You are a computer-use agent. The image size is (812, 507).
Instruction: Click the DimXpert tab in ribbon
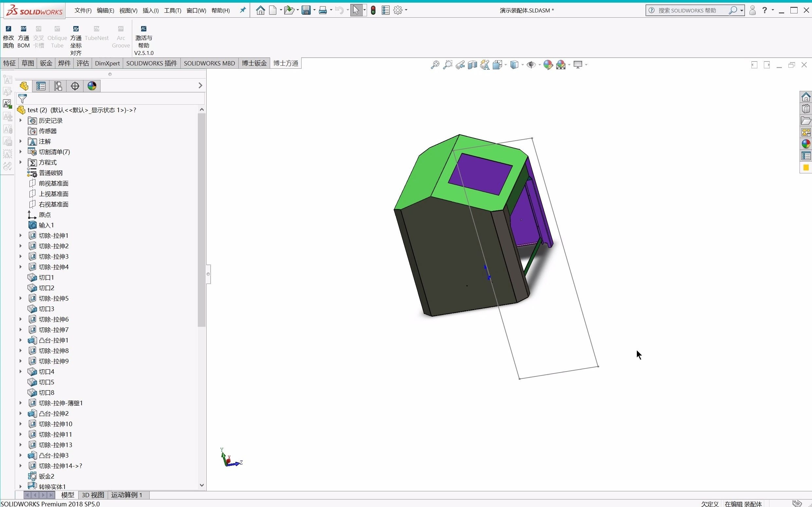point(107,63)
